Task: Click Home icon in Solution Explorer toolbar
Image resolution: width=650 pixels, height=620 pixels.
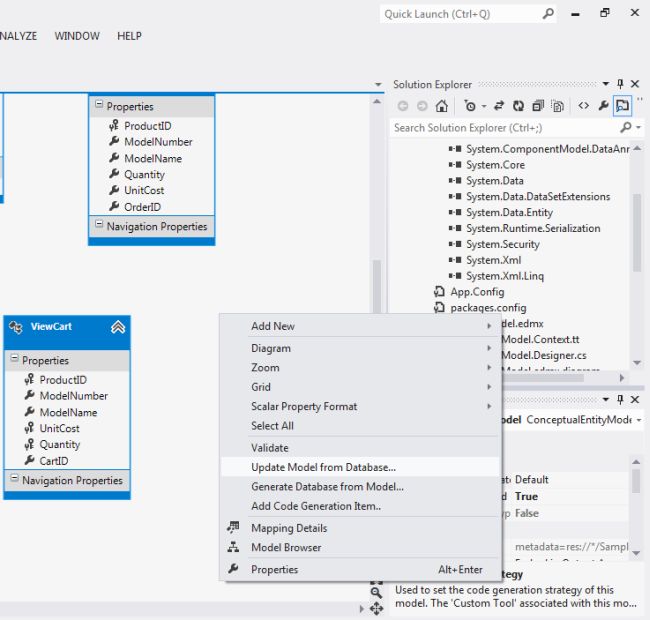Action: [x=441, y=106]
